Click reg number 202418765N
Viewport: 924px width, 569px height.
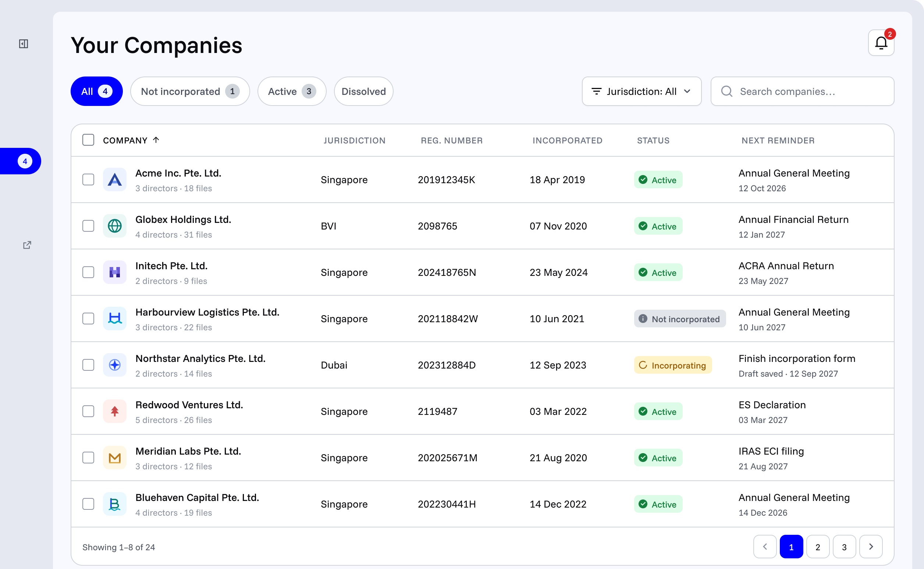[447, 273]
